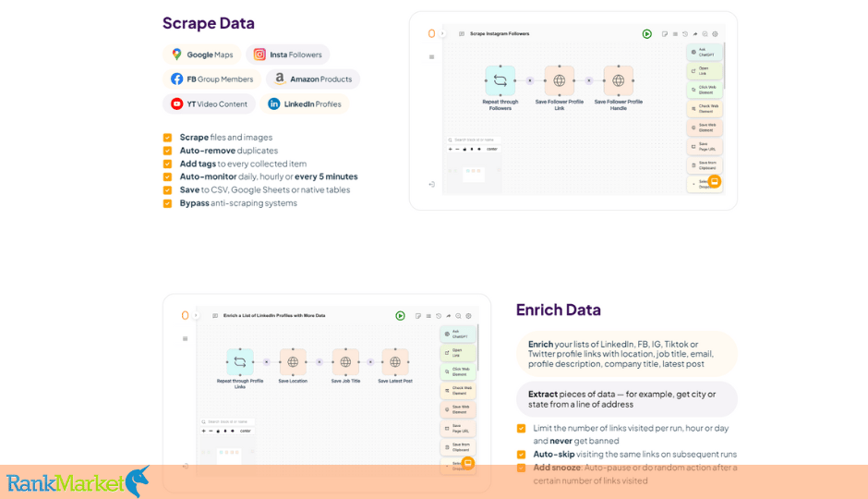Screen dimensions: 868x499
Task: Click checkbox beside Save to CSV, Google Sheets
Action: pos(167,190)
